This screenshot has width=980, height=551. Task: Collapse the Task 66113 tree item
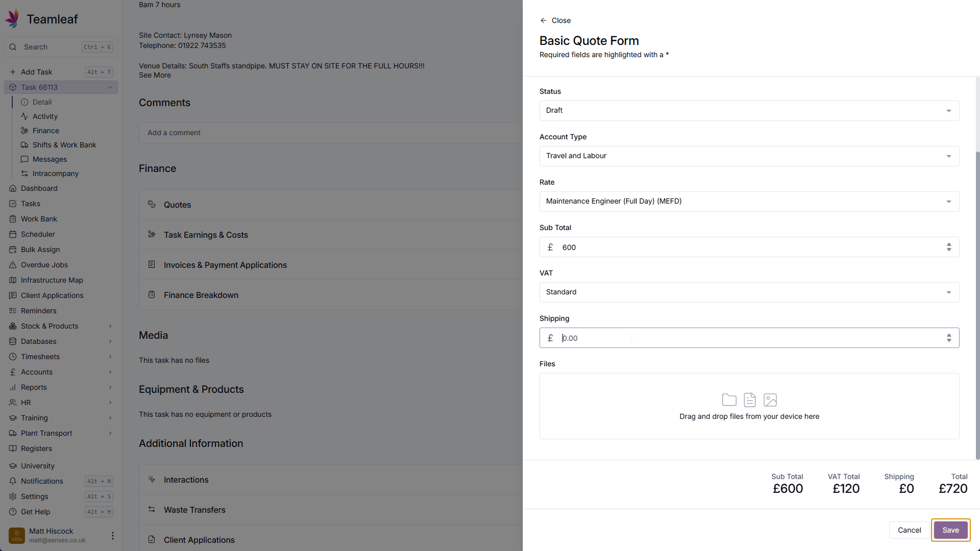click(110, 87)
